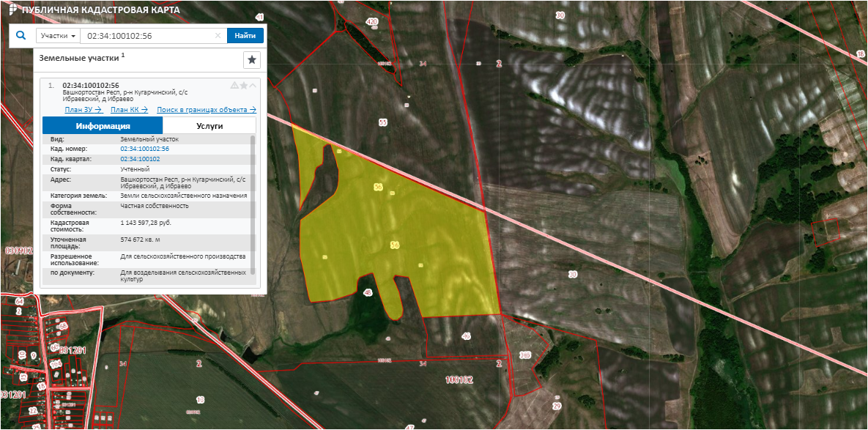Clear the search field with X
The image size is (868, 430).
[218, 35]
